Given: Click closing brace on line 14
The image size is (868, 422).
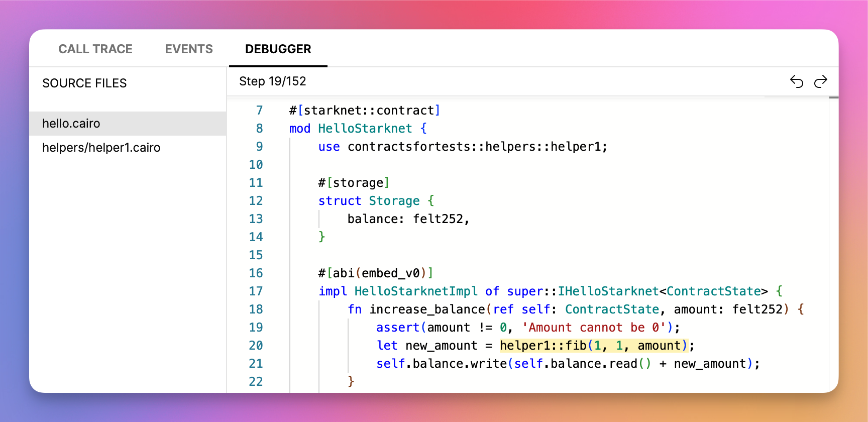Looking at the screenshot, I should click(x=322, y=237).
